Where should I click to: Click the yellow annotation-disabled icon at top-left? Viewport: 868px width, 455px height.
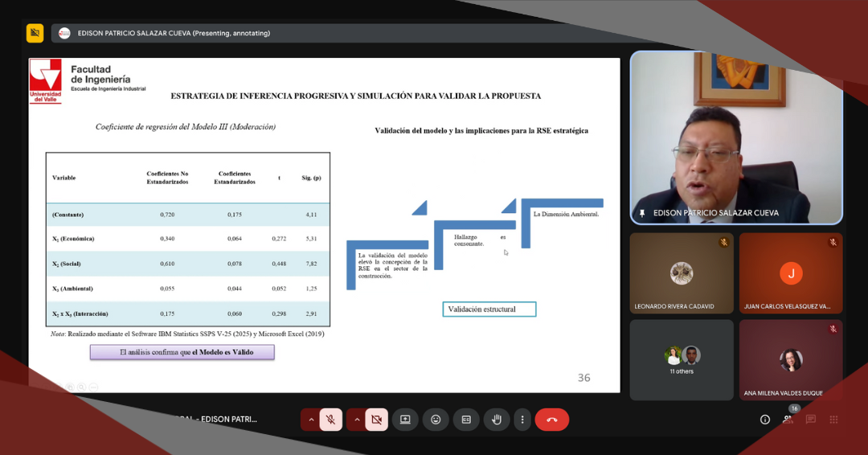[x=35, y=33]
